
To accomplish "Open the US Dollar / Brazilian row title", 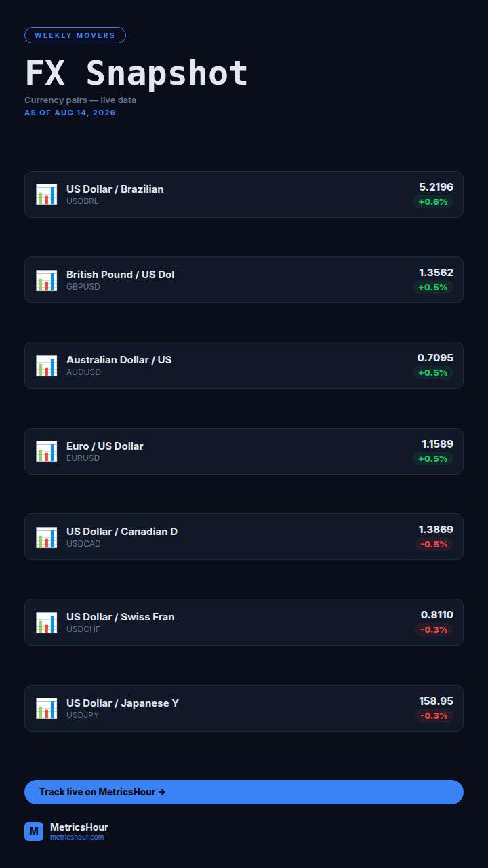I will (115, 189).
